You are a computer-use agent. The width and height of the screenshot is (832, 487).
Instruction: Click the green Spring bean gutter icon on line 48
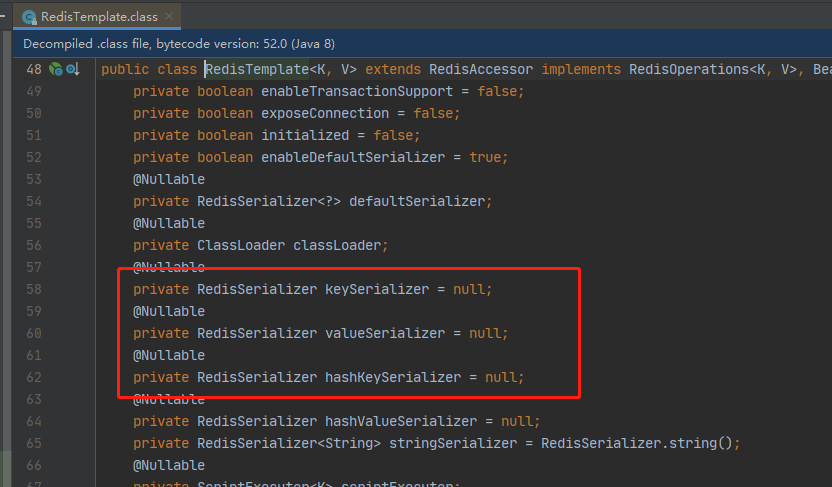[55, 69]
